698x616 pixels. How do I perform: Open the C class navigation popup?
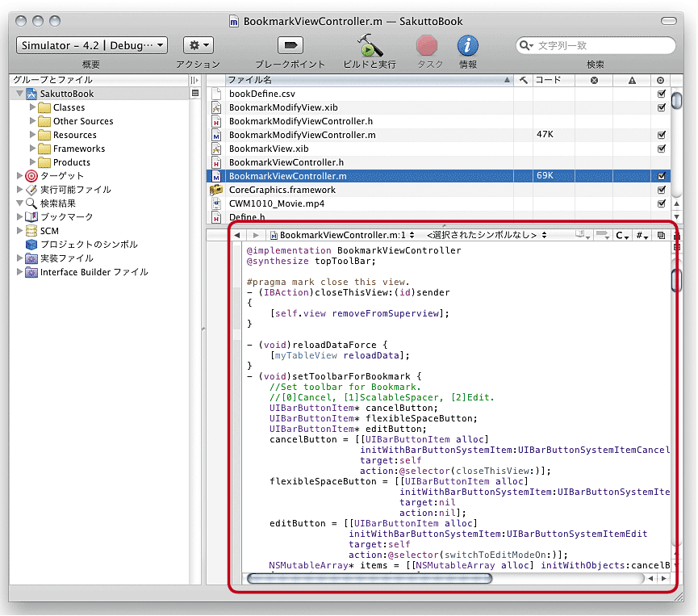pyautogui.click(x=622, y=235)
